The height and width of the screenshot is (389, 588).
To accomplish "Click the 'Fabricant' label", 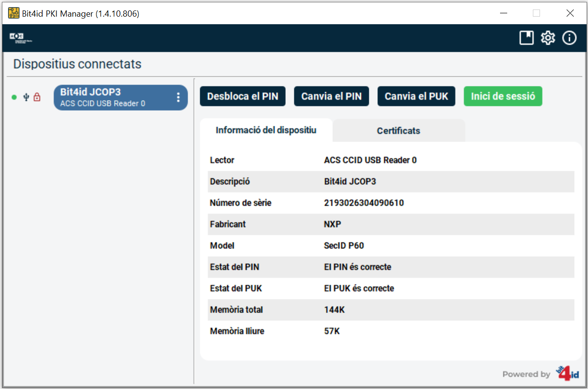I will coord(228,224).
